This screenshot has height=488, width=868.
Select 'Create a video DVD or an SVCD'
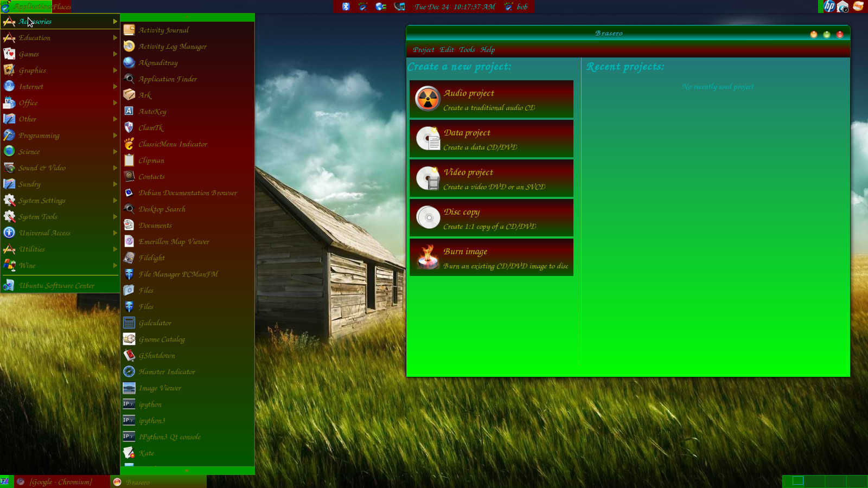click(x=494, y=187)
